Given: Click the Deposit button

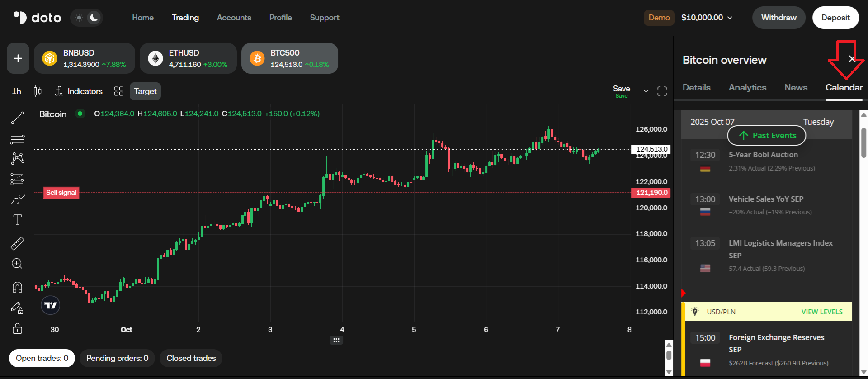Looking at the screenshot, I should 835,18.
